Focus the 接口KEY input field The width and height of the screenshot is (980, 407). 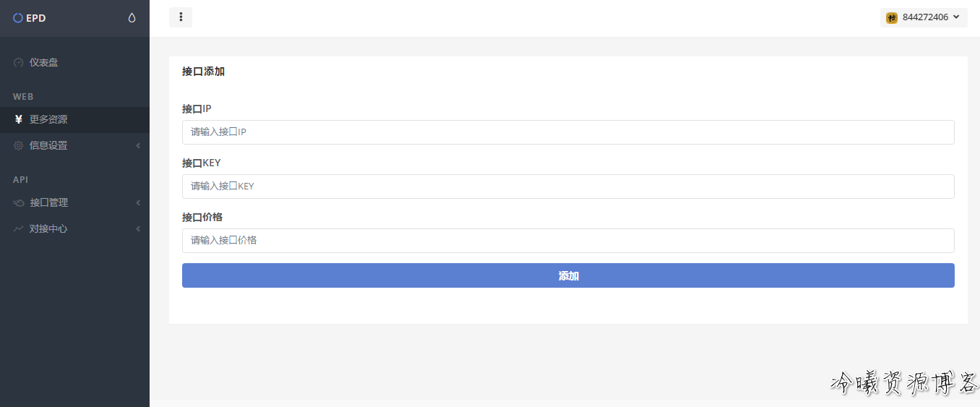click(568, 187)
